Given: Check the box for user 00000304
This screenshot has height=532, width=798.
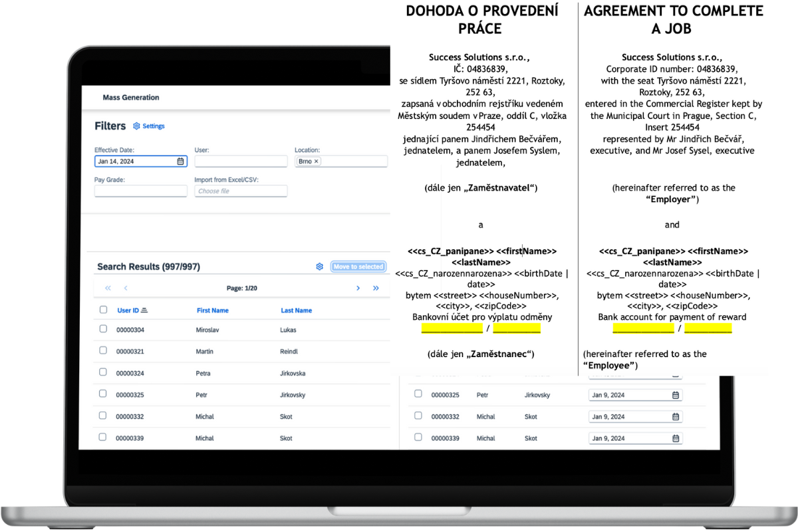Looking at the screenshot, I should (103, 329).
